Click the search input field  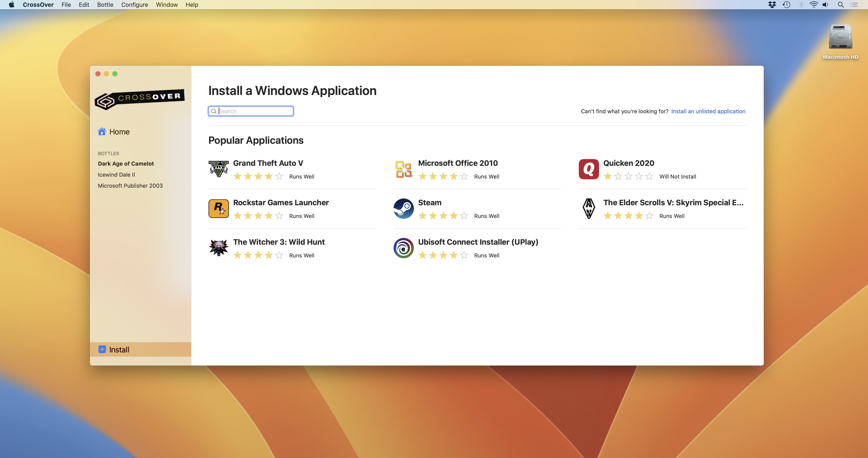click(x=252, y=111)
